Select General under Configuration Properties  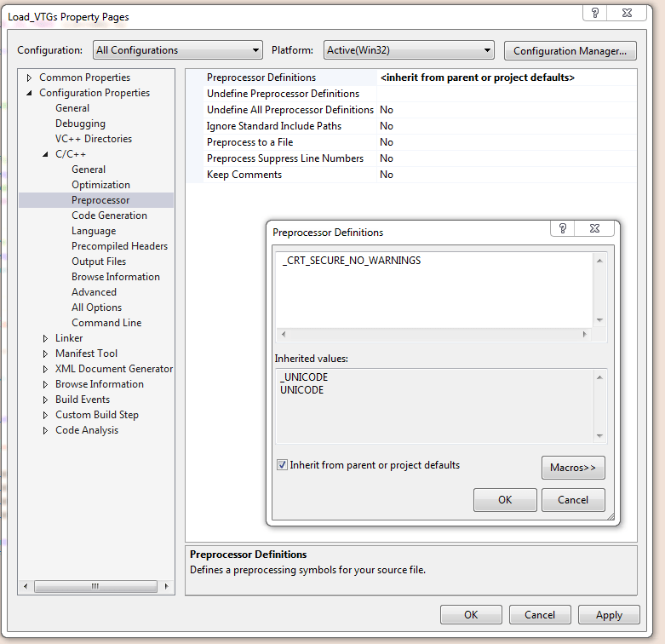point(72,108)
